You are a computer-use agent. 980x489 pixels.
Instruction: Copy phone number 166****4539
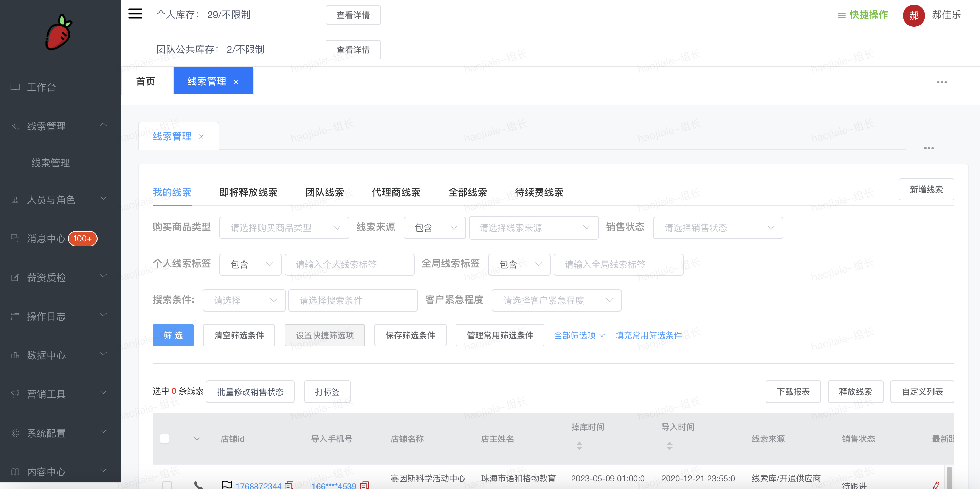pyautogui.click(x=364, y=485)
